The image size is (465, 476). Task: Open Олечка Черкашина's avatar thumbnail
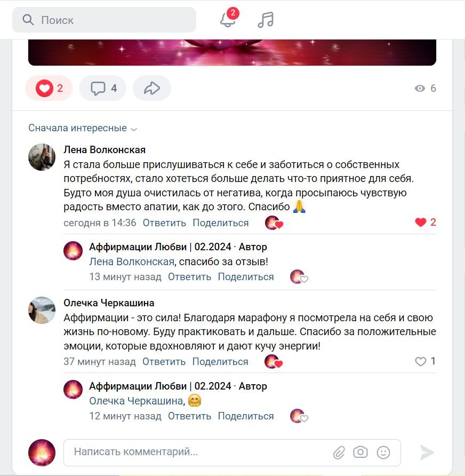point(42,310)
